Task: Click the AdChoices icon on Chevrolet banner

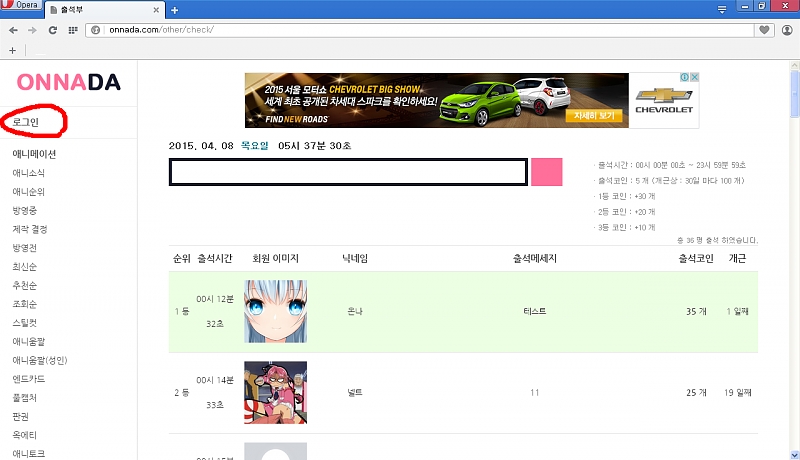Action: 683,77
